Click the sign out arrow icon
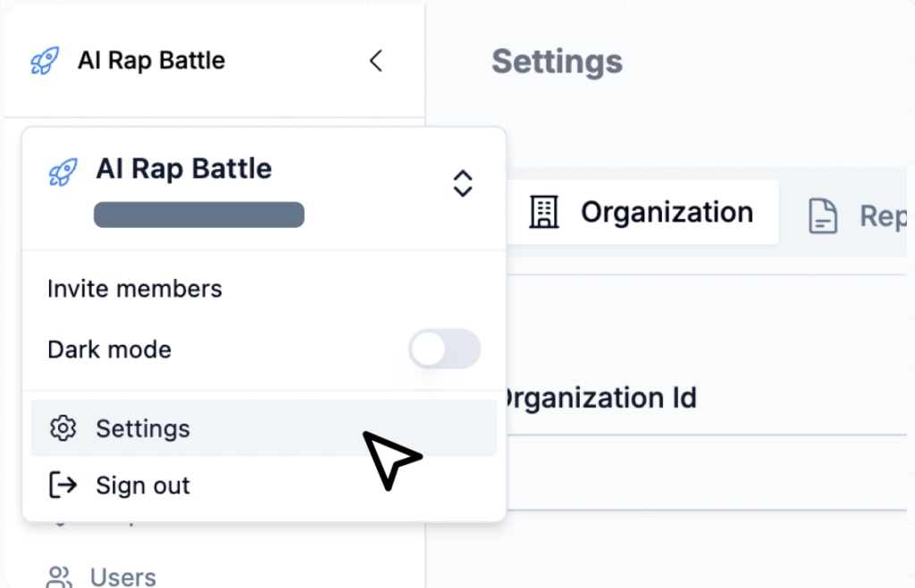Viewport: 915px width, 588px height. pyautogui.click(x=63, y=485)
